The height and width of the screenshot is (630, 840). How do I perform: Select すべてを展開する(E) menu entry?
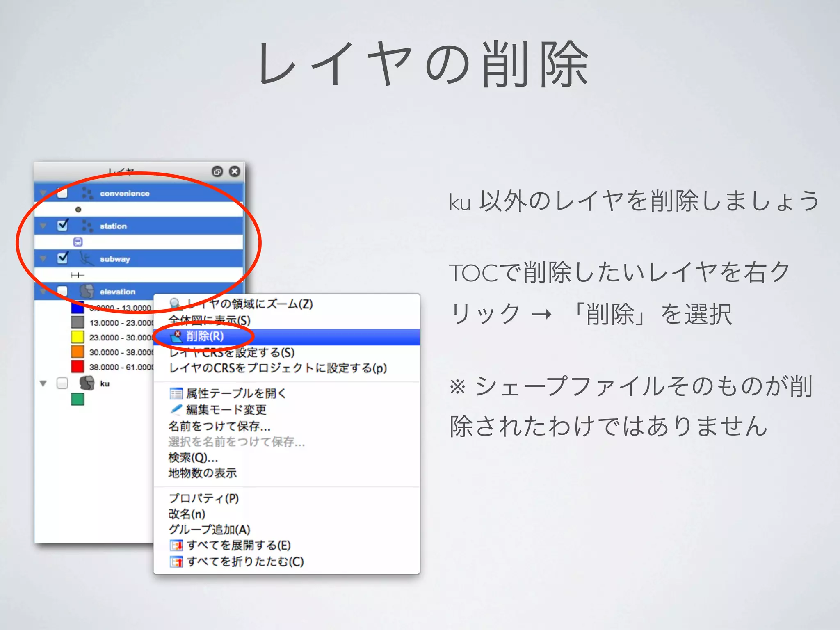pos(287,546)
